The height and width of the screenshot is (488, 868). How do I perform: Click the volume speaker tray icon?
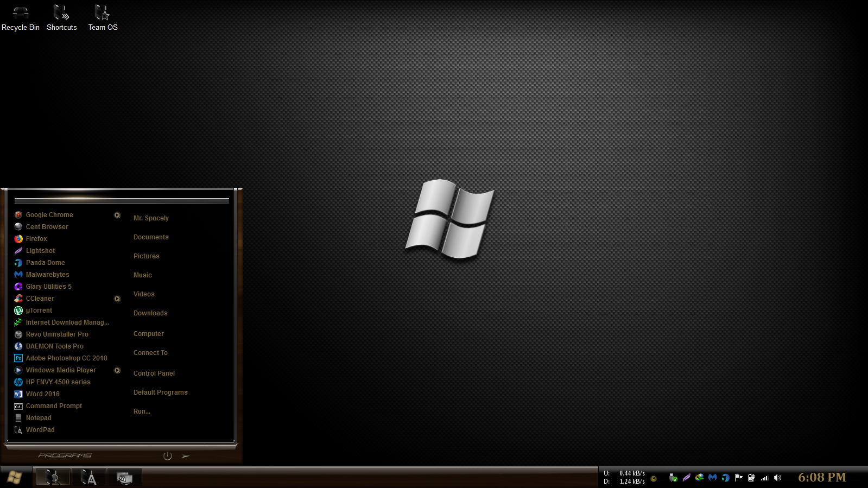pos(777,478)
